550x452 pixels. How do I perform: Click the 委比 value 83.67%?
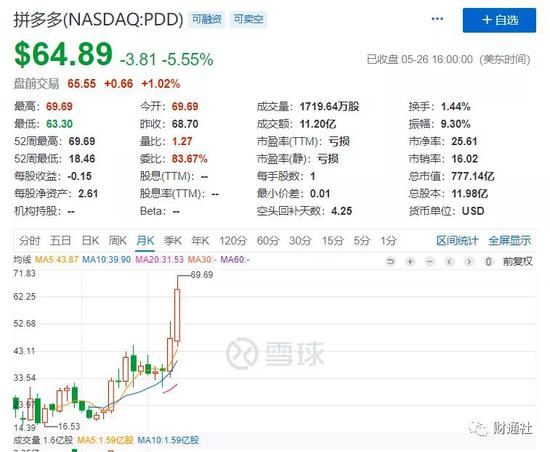(190, 159)
